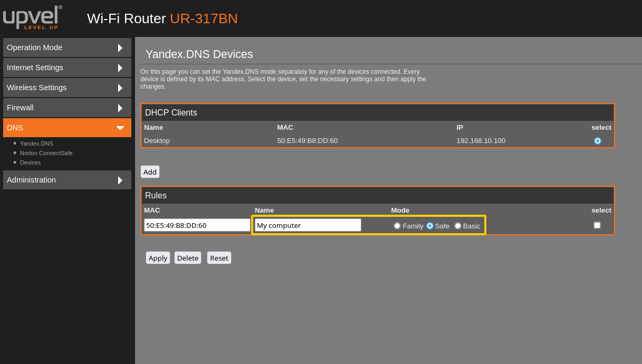Screen dimensions: 642x364
Task: Expand the Internet Settings arrow
Action: (120, 68)
